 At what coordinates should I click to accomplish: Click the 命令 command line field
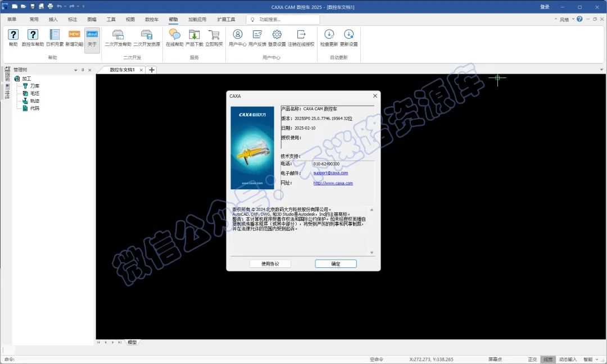pyautogui.click(x=186, y=360)
